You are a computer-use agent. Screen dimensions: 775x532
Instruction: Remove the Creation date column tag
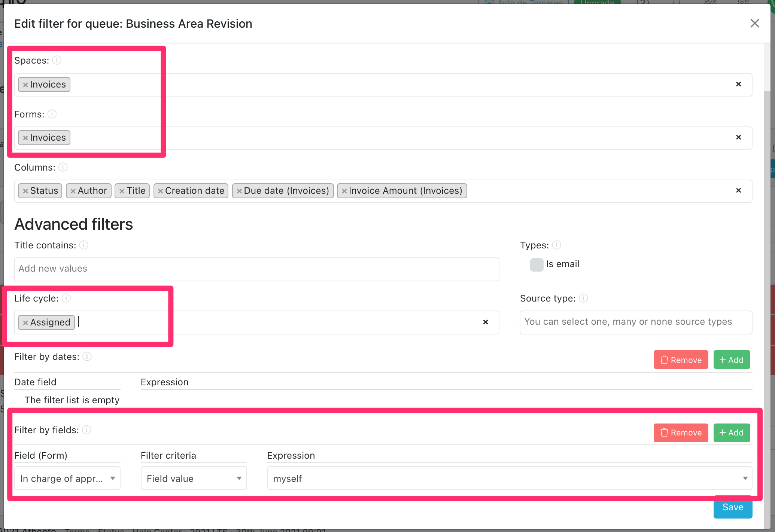160,191
